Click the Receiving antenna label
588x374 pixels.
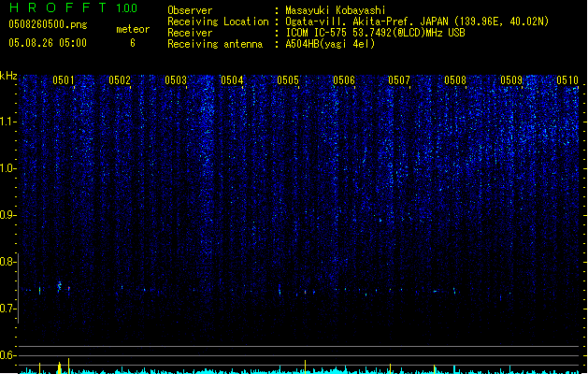click(215, 44)
